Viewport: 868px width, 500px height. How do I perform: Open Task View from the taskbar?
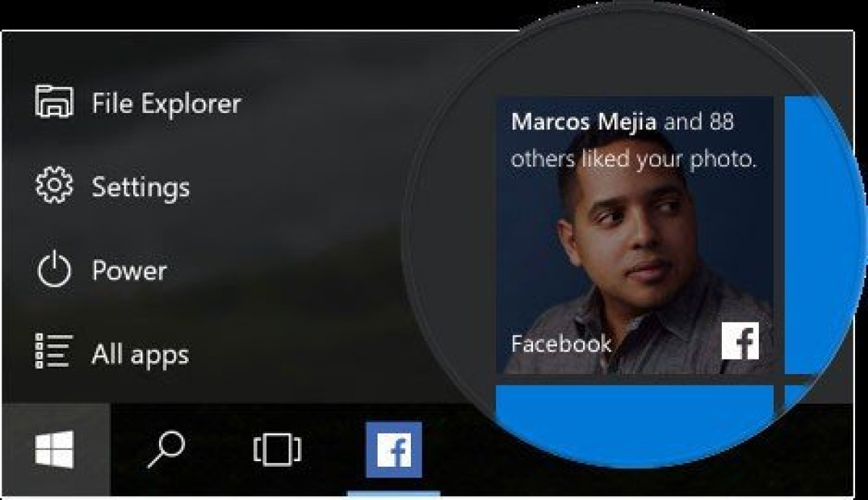277,450
